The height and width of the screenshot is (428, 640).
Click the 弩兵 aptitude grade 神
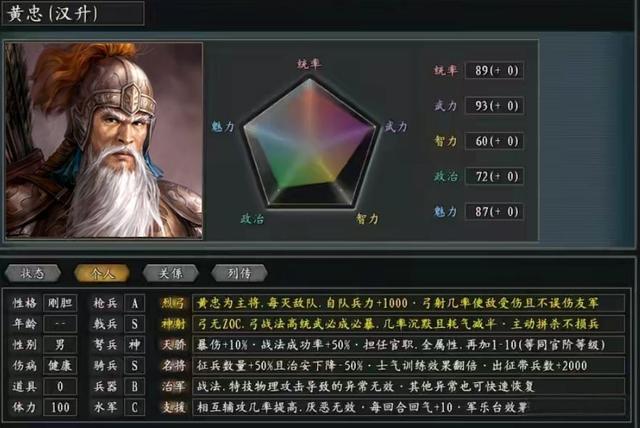point(135,345)
